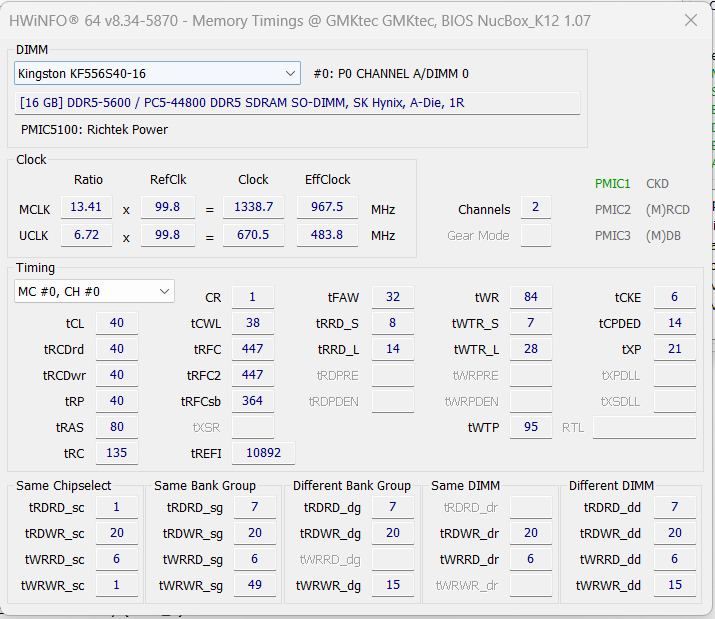Select the tWR value 84

[x=531, y=297]
